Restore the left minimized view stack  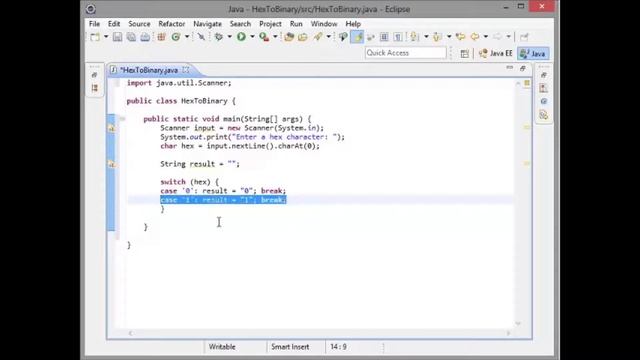pos(94,75)
